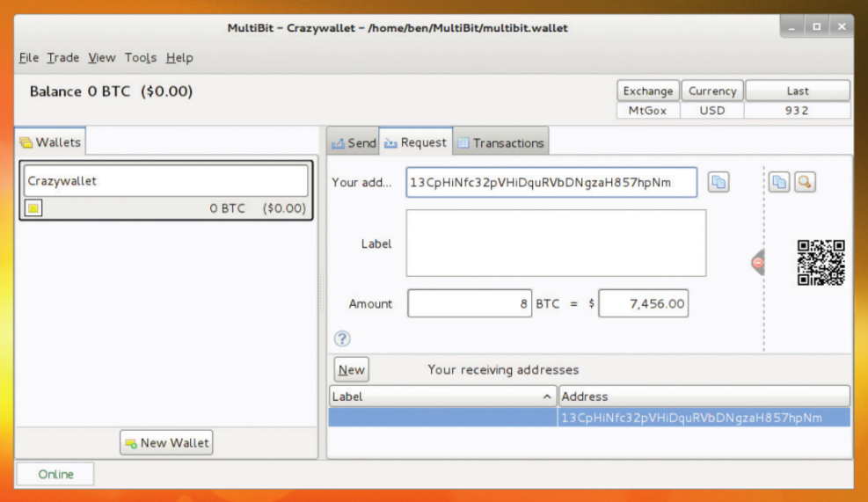Click the Online status indicator
Image resolution: width=868 pixels, height=502 pixels.
(x=55, y=475)
